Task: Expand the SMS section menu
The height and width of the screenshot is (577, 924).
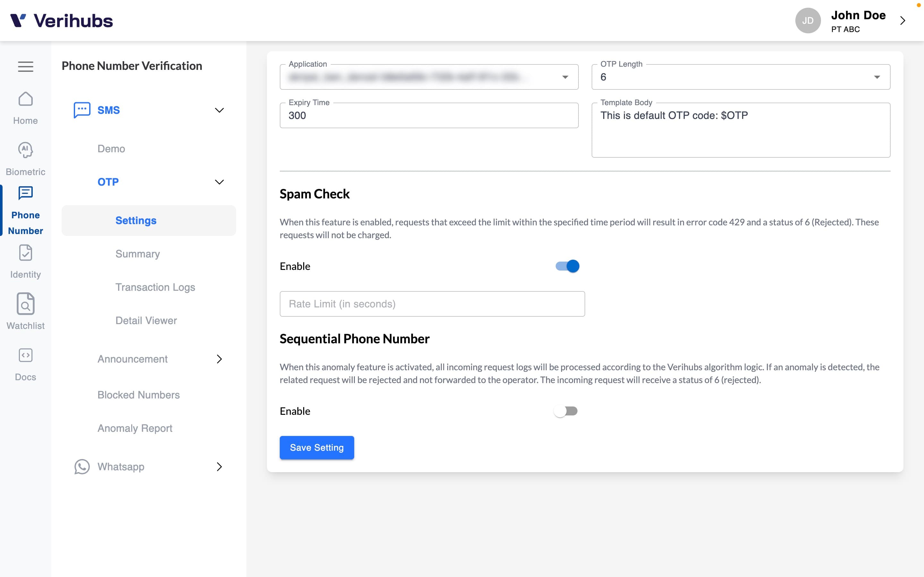Action: [x=219, y=110]
